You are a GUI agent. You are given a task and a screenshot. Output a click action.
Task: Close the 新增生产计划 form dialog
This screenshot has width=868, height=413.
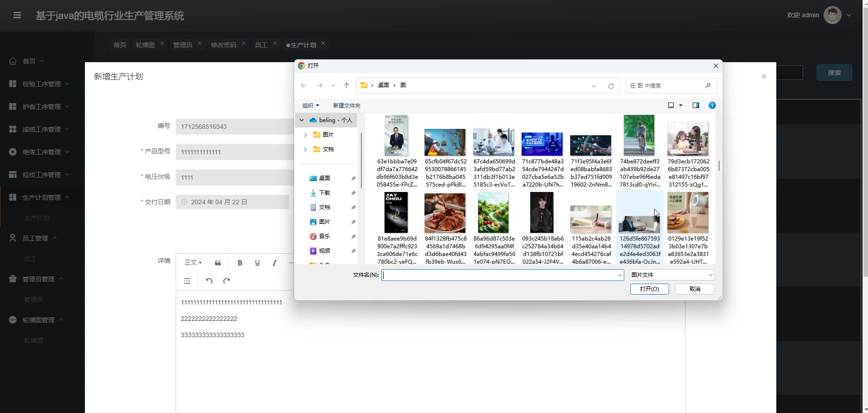point(764,76)
